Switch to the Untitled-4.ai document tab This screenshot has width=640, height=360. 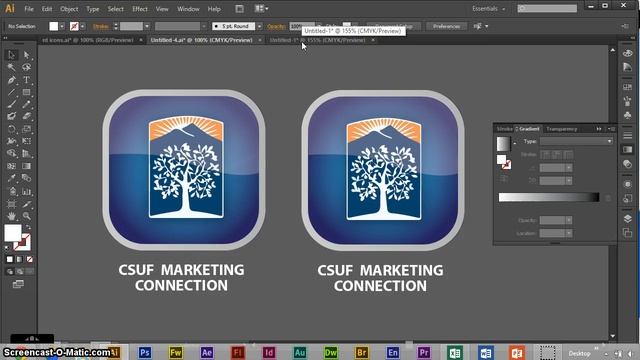pos(202,40)
